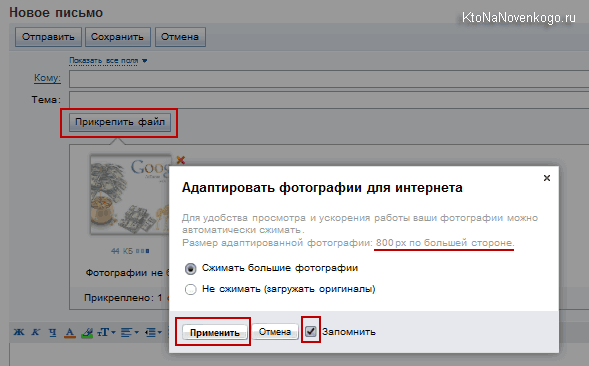Open the Кому contacts link
Image resolution: width=589 pixels, height=366 pixels.
coord(47,78)
